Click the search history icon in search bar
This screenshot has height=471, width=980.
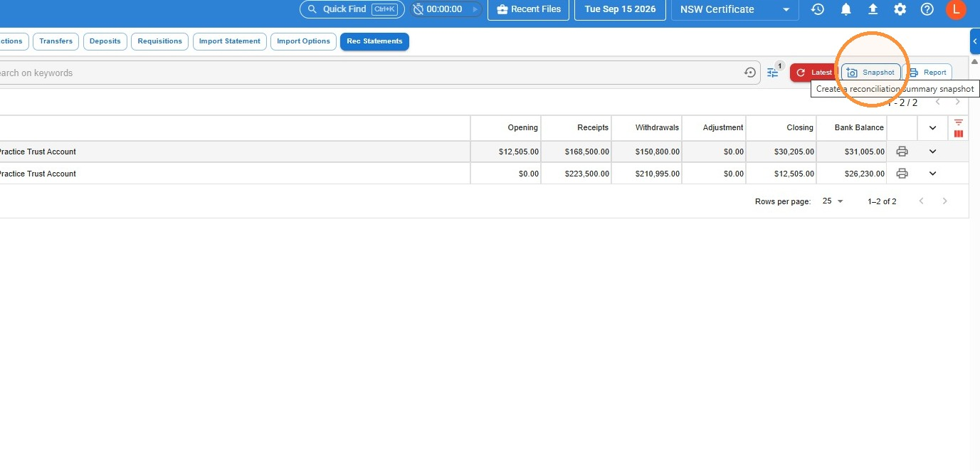coord(750,73)
